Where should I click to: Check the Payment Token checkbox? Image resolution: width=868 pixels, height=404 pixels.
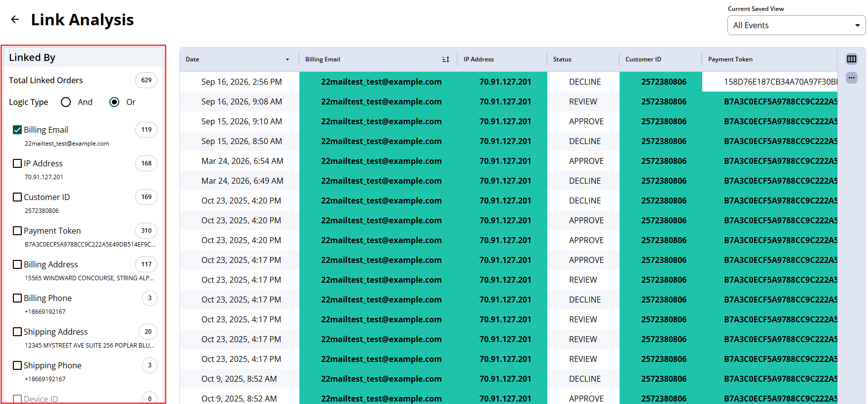[17, 231]
